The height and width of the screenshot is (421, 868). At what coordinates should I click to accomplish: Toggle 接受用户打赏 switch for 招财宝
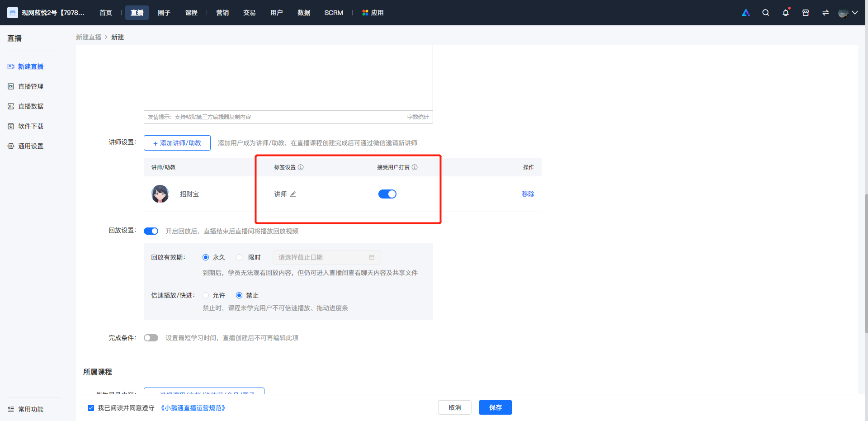[387, 194]
